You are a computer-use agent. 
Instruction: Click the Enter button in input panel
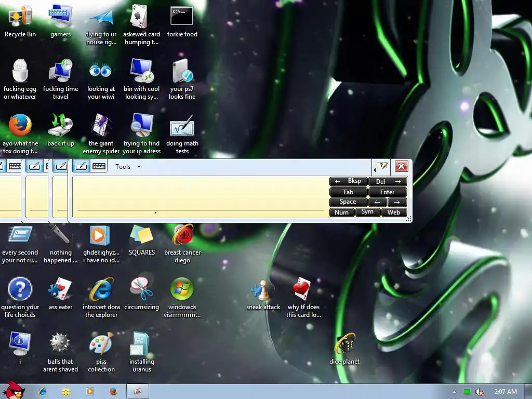(x=388, y=192)
